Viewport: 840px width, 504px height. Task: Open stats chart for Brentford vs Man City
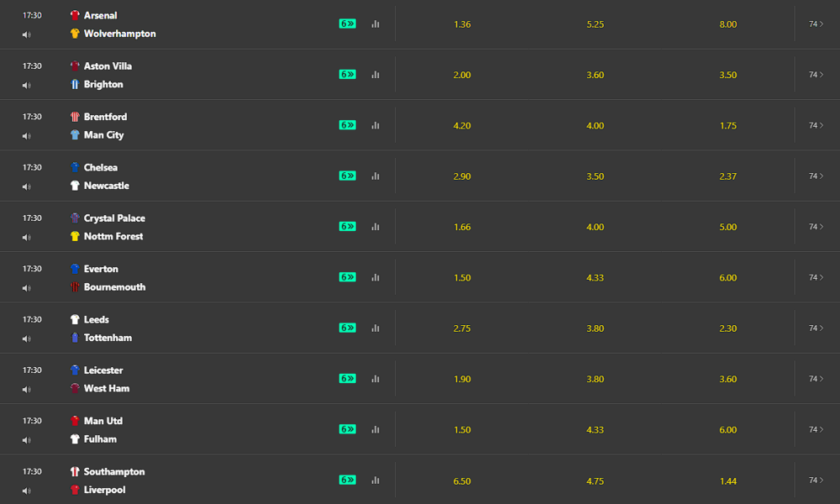pyautogui.click(x=375, y=125)
